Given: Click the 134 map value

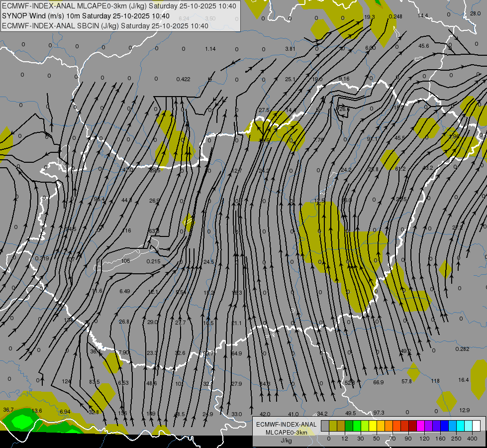Looking at the screenshot, I should [68, 320].
